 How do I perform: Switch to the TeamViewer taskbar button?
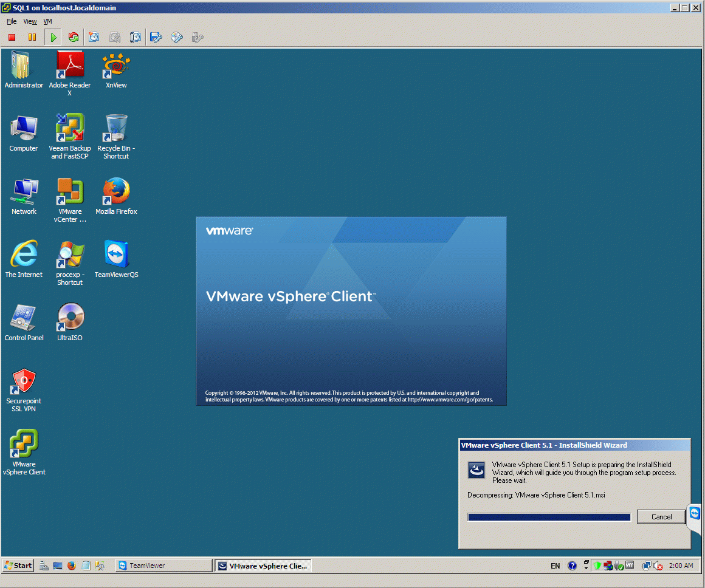(x=163, y=566)
